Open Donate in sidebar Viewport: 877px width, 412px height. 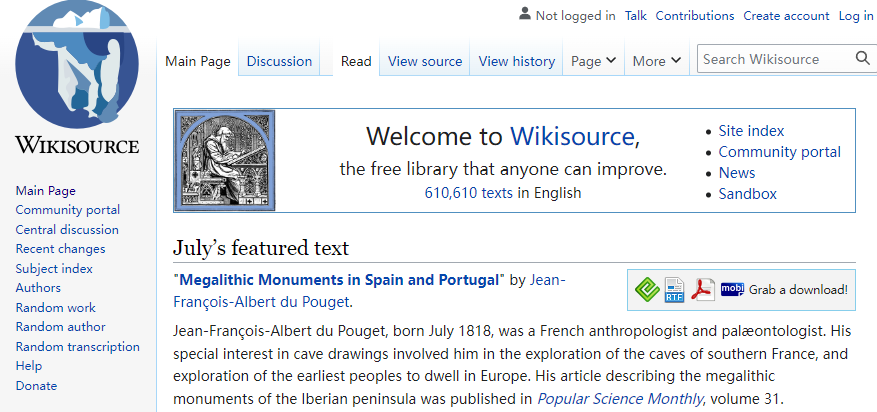(36, 386)
